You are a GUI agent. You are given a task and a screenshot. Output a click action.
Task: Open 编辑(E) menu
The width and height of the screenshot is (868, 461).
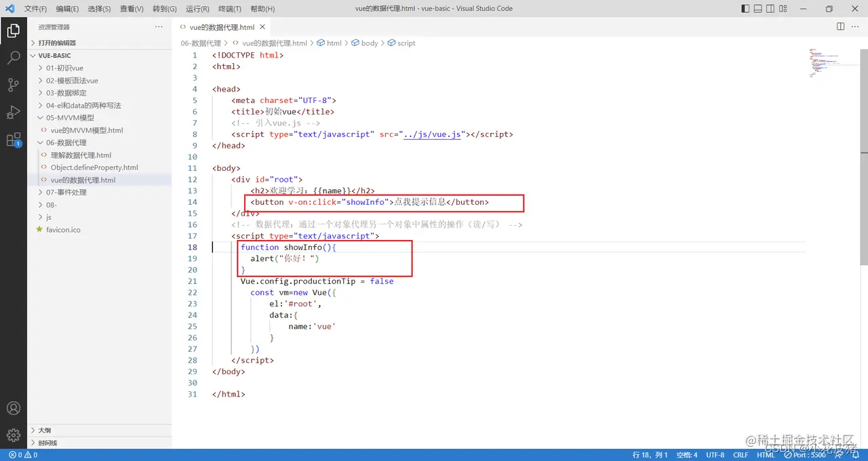pos(67,9)
